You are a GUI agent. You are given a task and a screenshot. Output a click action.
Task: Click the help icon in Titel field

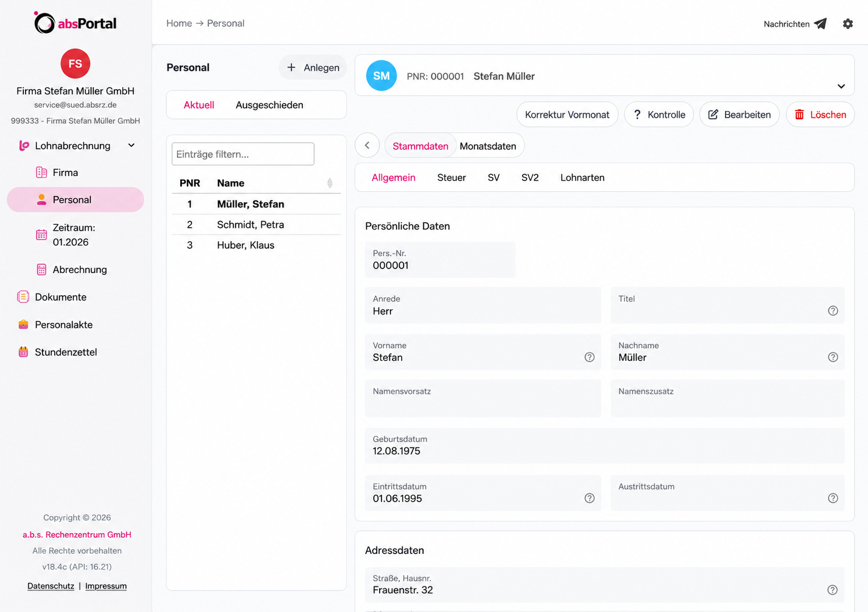[833, 311]
